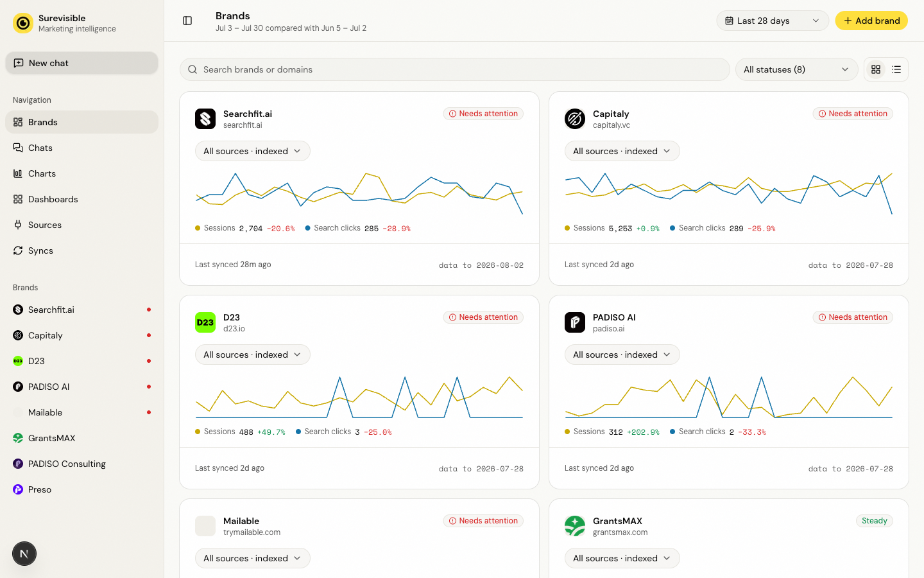Click the Surevisible logo icon
The width and height of the screenshot is (924, 578).
tap(23, 23)
